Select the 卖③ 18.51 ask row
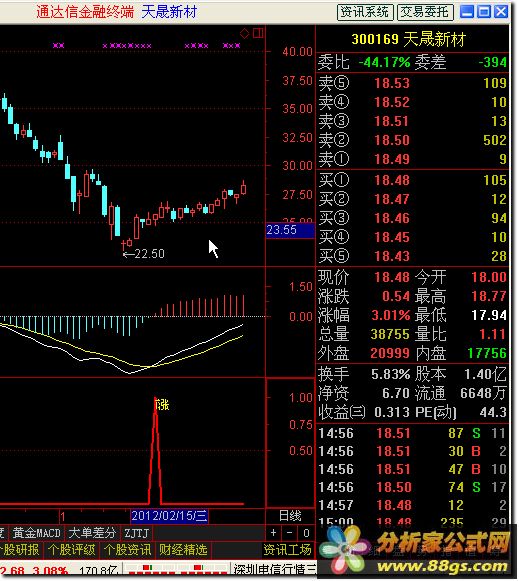 (x=412, y=121)
